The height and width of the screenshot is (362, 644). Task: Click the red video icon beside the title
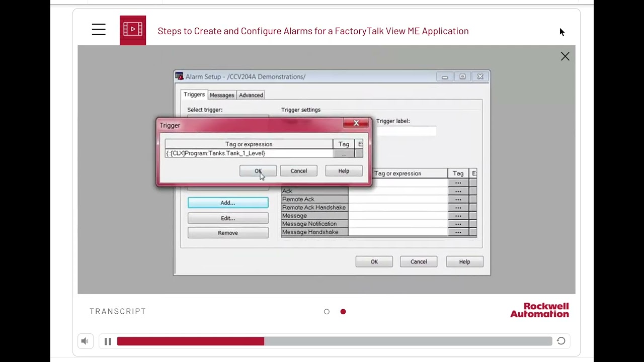tap(133, 30)
